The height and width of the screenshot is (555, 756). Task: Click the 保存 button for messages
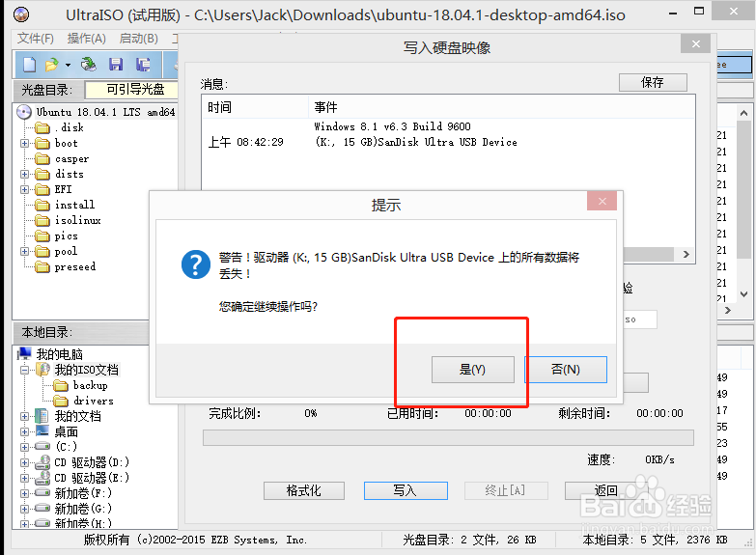click(653, 82)
